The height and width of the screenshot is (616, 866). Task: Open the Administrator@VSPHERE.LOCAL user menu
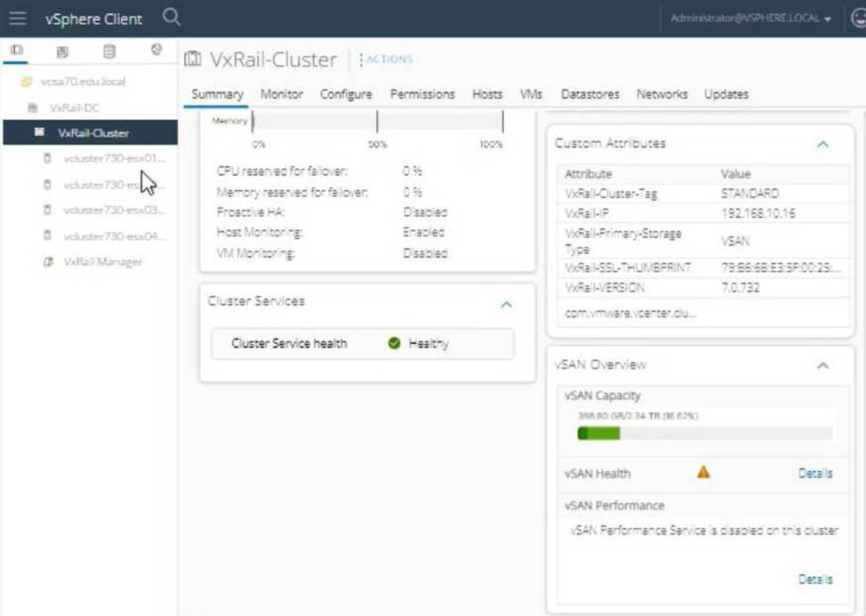coord(750,18)
